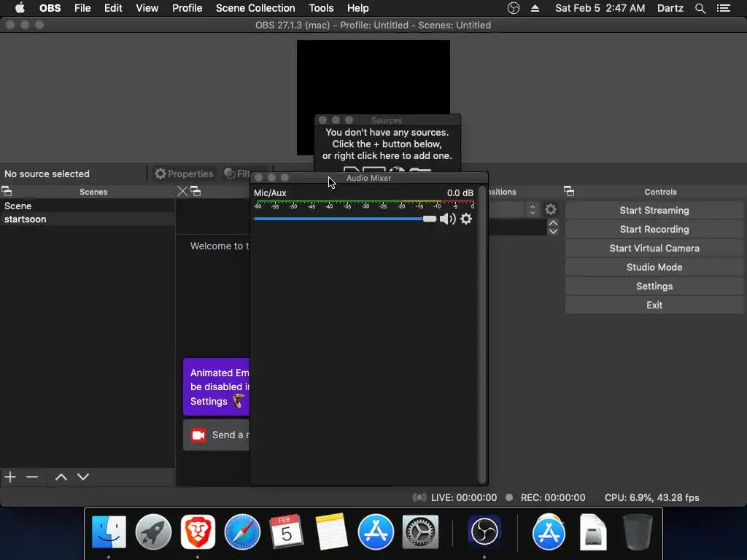The image size is (747, 560).
Task: Click the Send a message field
Action: [x=217, y=435]
